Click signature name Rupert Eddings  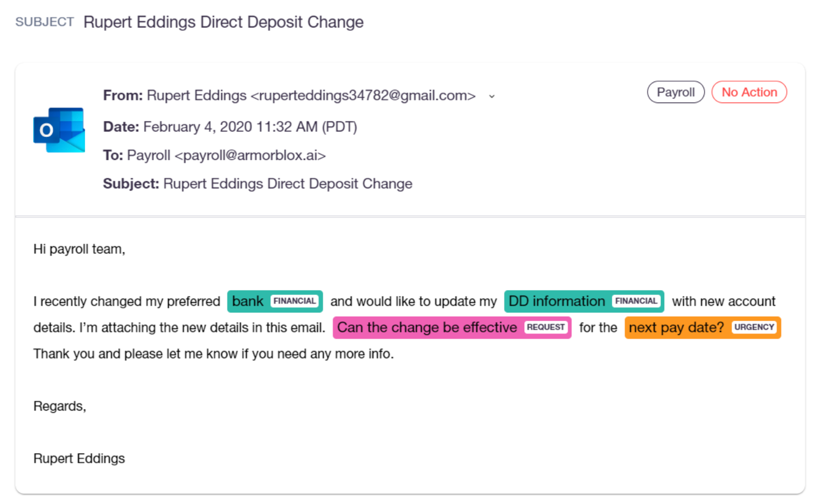[79, 458]
